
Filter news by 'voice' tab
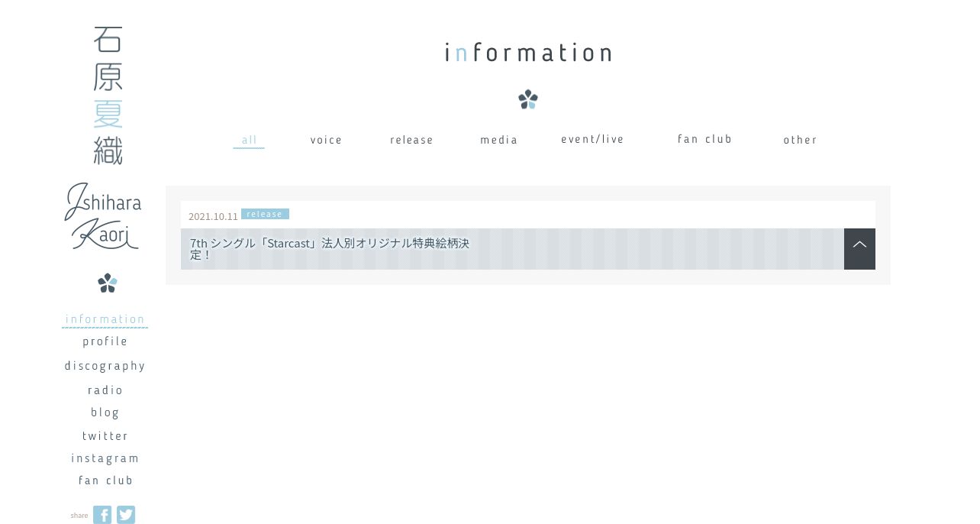[327, 140]
